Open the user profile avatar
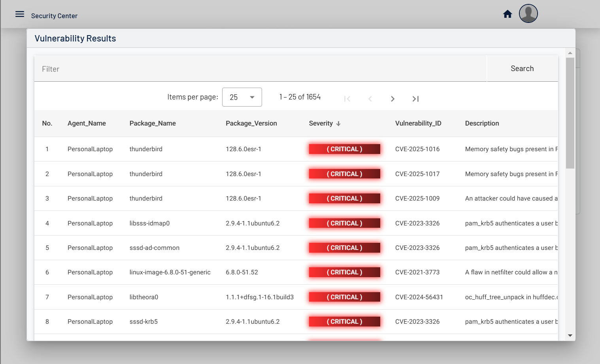The height and width of the screenshot is (364, 600). click(x=528, y=14)
